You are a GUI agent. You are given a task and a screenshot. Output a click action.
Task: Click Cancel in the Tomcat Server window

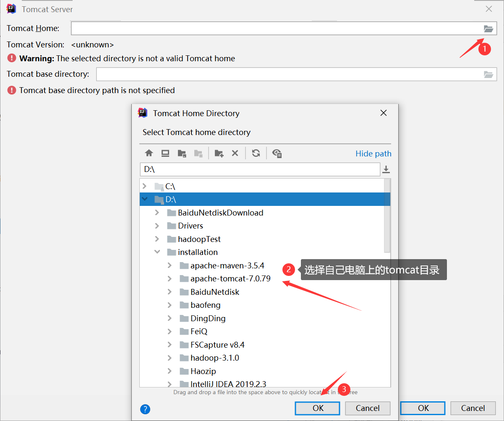coord(473,408)
